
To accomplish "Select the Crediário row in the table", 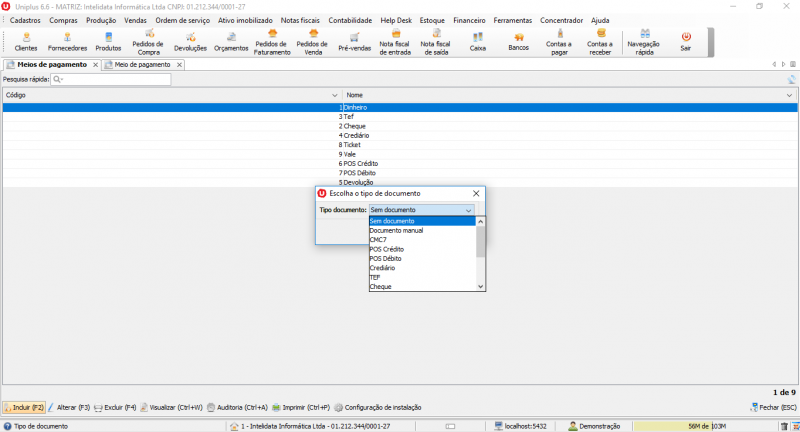I will click(x=400, y=136).
